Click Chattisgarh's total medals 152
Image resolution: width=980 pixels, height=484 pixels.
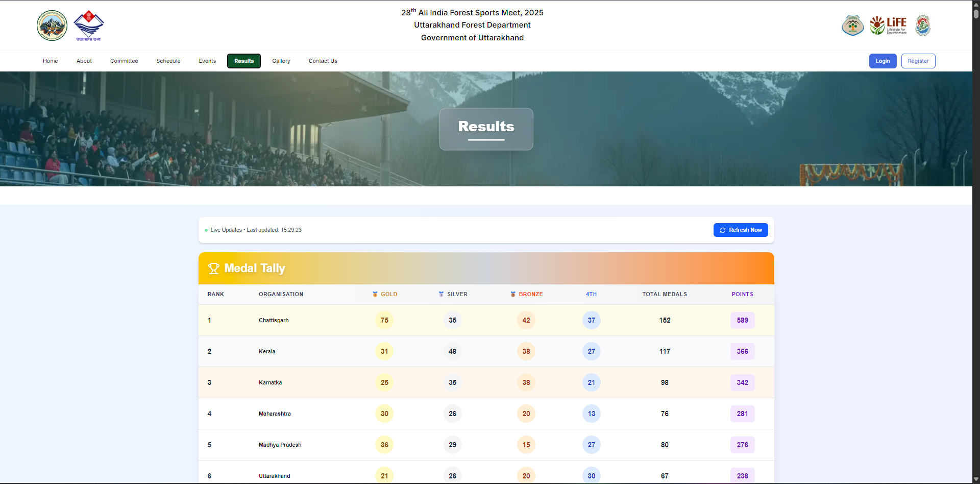tap(665, 320)
